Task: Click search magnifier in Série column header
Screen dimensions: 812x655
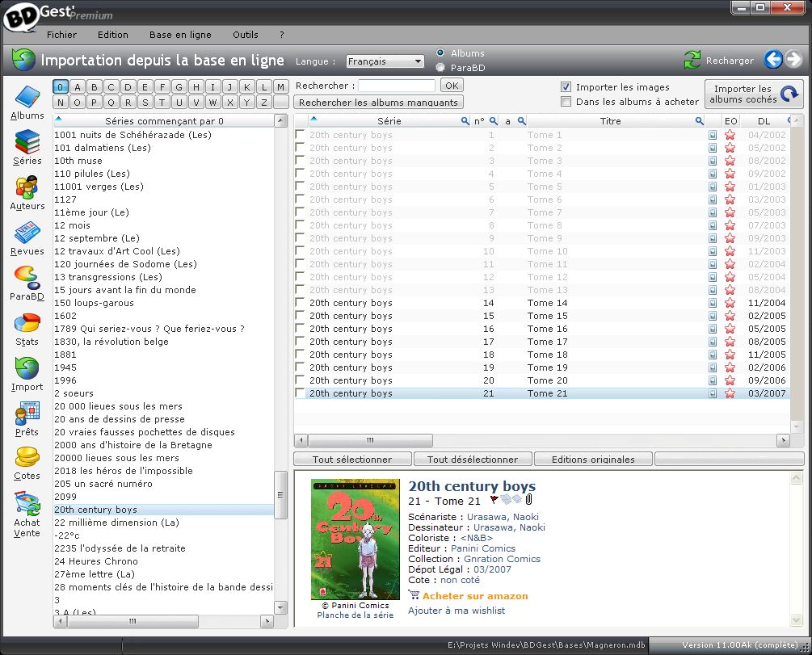Action: click(x=465, y=121)
